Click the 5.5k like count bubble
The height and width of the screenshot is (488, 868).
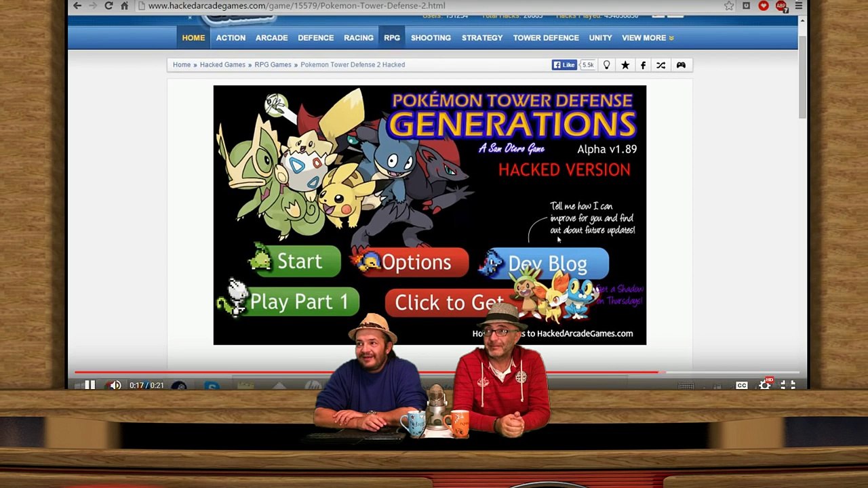pos(588,65)
